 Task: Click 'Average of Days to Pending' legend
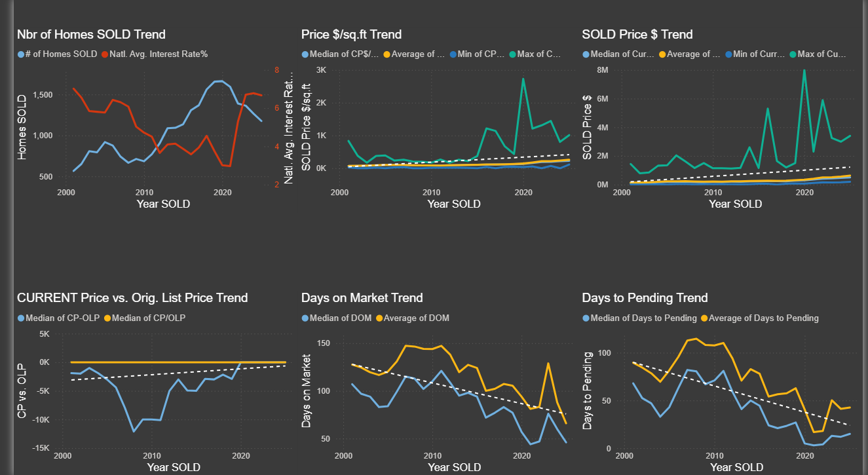point(764,318)
